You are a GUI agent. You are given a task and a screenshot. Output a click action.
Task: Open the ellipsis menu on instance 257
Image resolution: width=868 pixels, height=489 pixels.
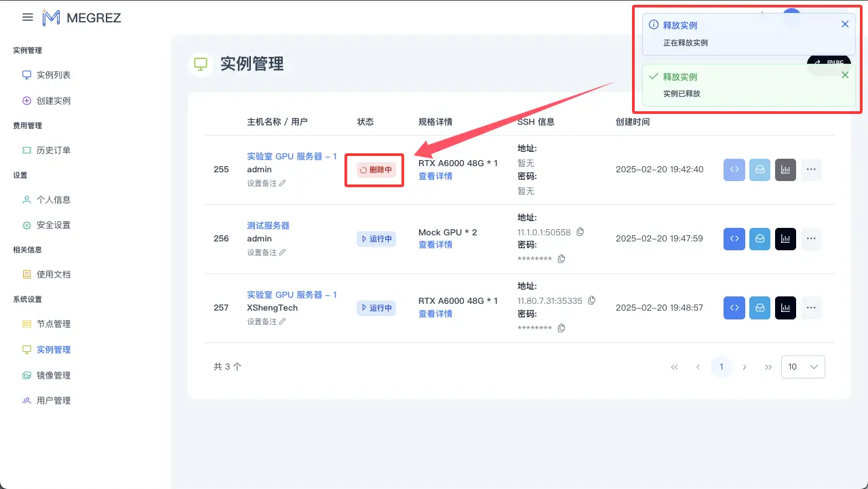click(x=811, y=307)
